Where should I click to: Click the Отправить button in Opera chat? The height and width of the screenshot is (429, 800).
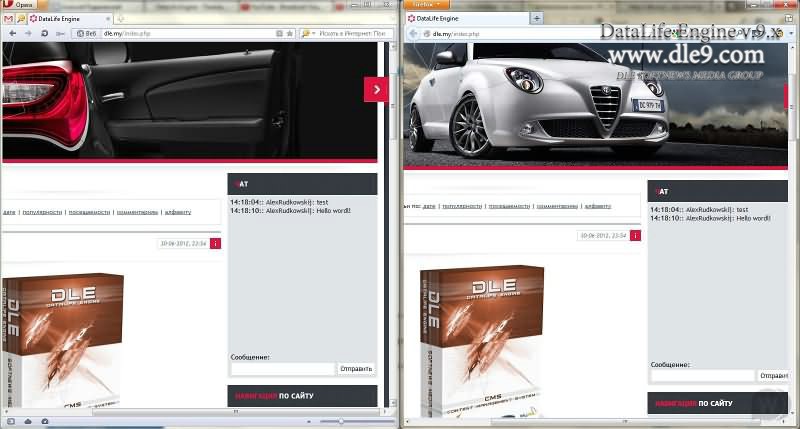[356, 369]
